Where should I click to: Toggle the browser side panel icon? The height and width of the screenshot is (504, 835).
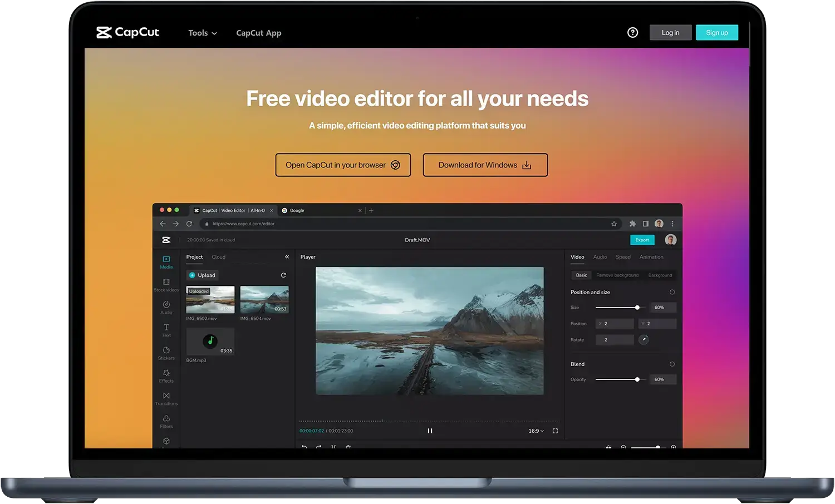646,224
